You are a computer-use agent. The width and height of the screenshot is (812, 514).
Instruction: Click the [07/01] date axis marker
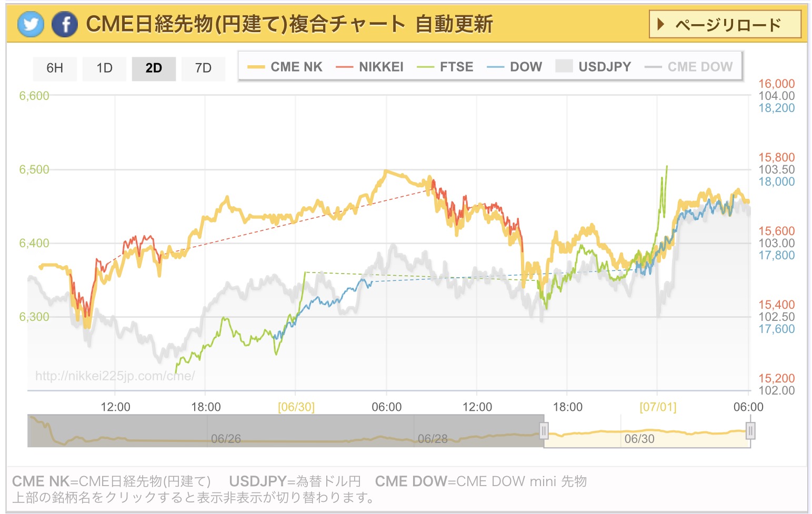658,407
